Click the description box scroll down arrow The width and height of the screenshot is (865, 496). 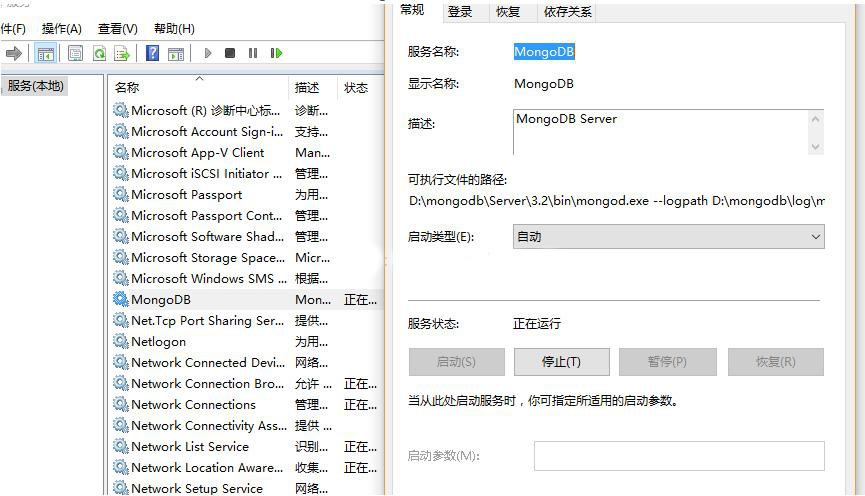[816, 147]
